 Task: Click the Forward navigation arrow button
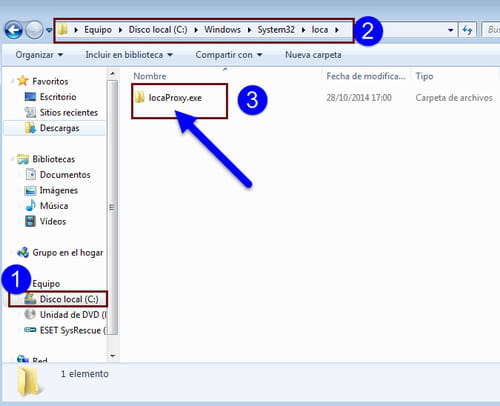pos(34,30)
